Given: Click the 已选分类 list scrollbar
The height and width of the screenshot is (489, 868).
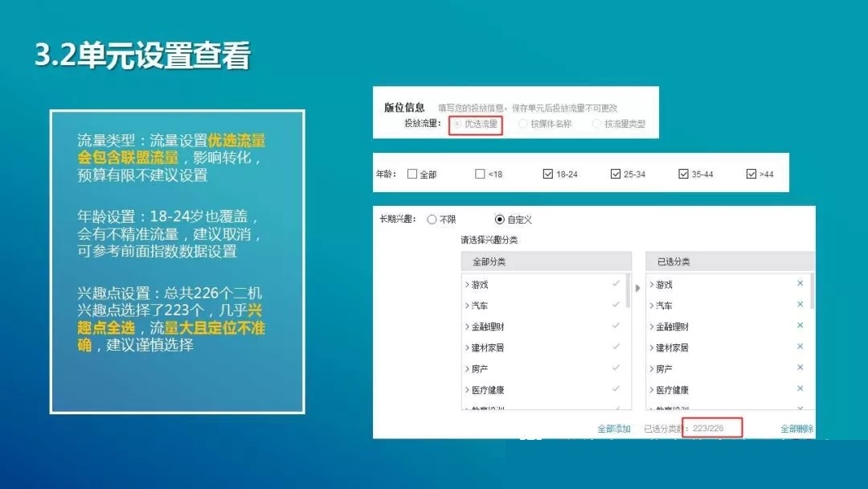Looking at the screenshot, I should (812, 290).
